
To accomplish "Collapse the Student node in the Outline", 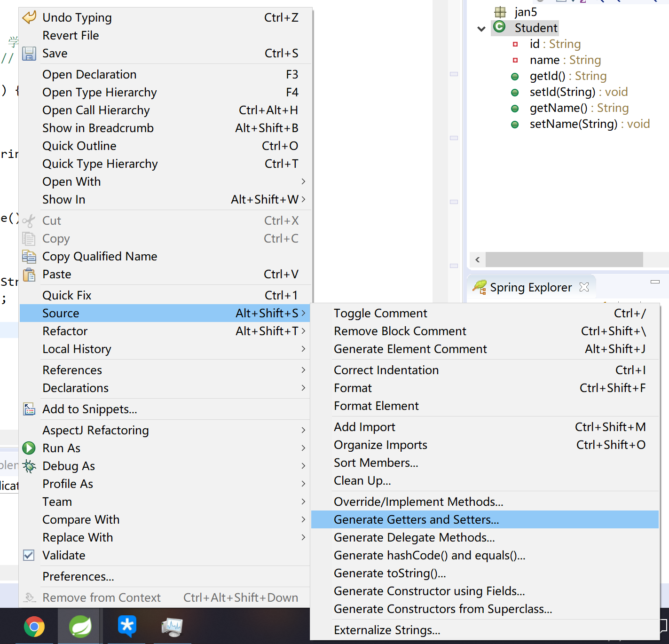I will pos(481,28).
